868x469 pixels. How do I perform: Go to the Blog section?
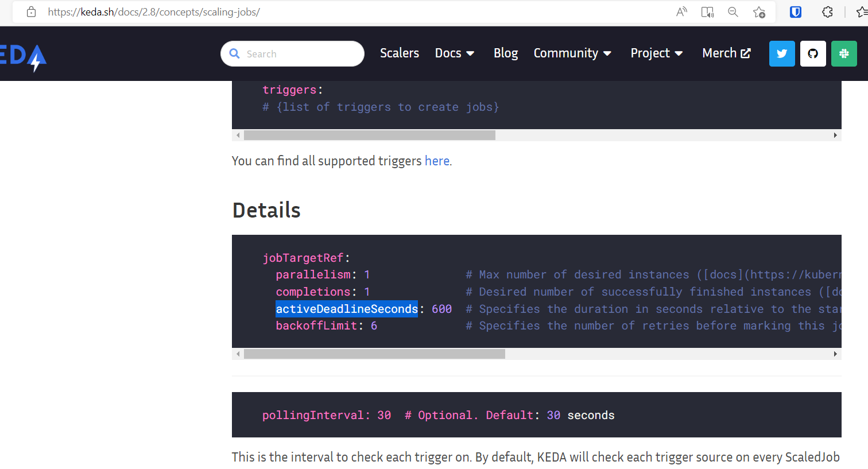(505, 53)
